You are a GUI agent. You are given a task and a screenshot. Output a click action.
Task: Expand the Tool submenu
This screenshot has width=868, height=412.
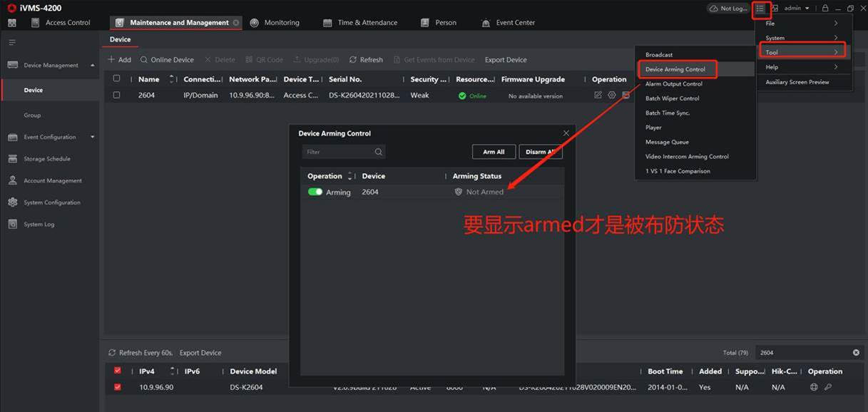click(x=802, y=52)
